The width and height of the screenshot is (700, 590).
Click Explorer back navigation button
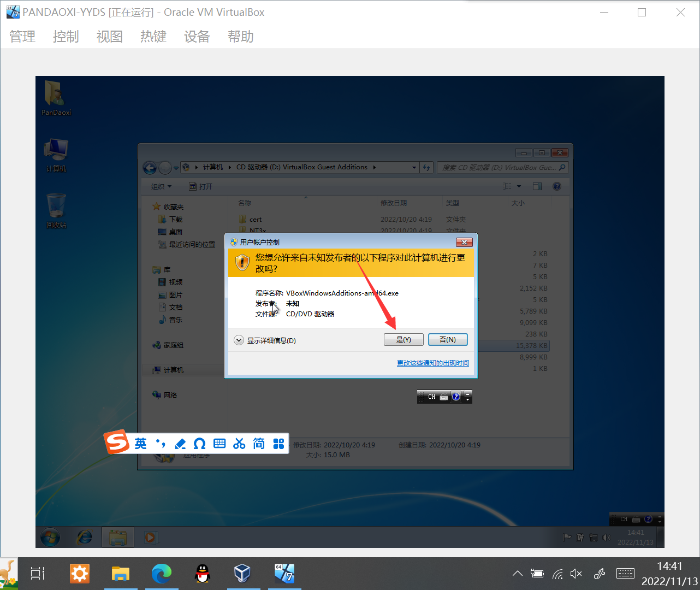(x=150, y=167)
